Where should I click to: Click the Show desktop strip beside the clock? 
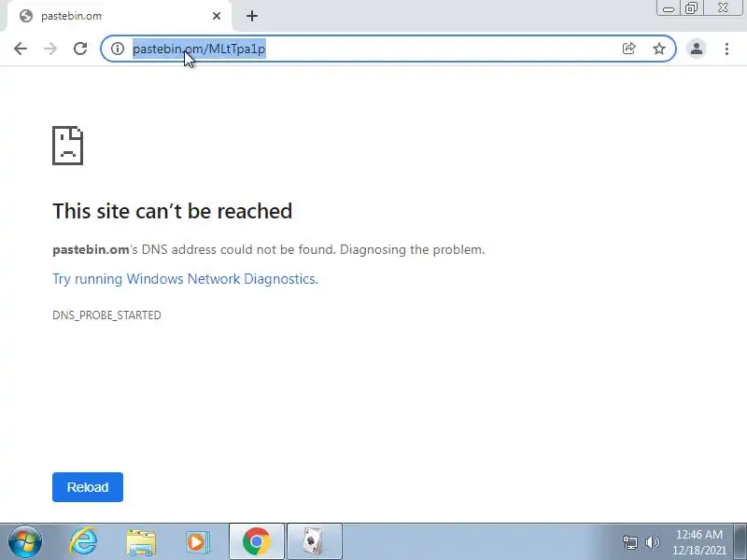pos(740,541)
